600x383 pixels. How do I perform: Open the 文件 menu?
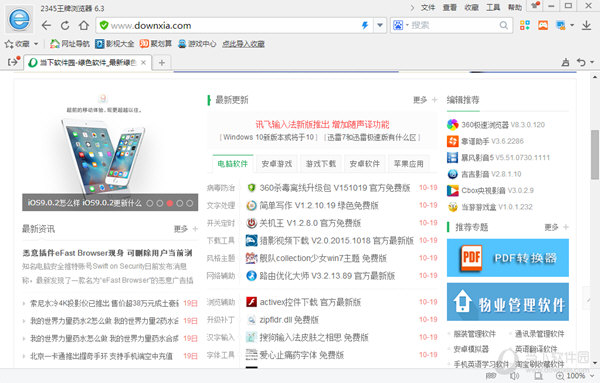(x=428, y=8)
